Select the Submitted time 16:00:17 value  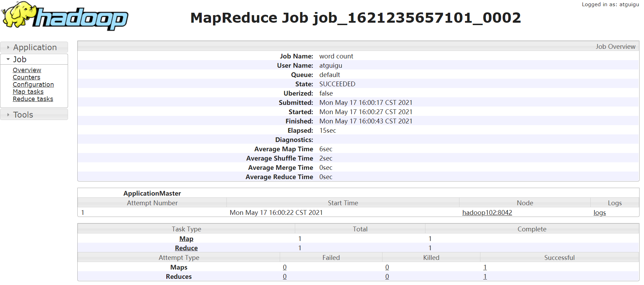click(366, 102)
